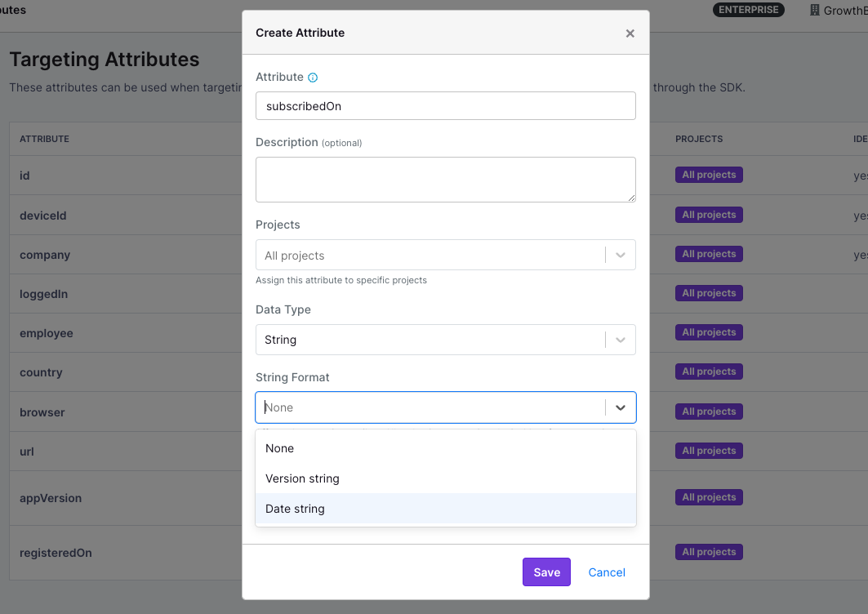This screenshot has width=868, height=614.
Task: Click the Attribute field containing subscribedOn
Action: [445, 105]
